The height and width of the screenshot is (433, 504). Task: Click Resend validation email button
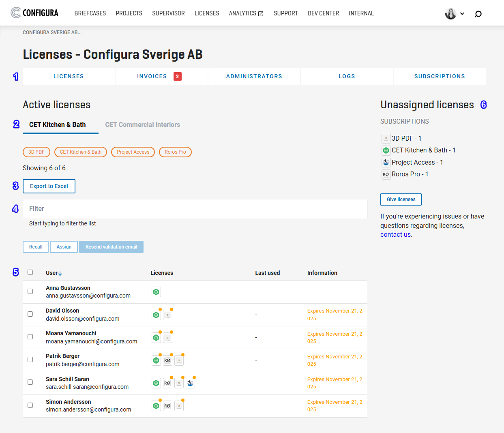point(111,247)
